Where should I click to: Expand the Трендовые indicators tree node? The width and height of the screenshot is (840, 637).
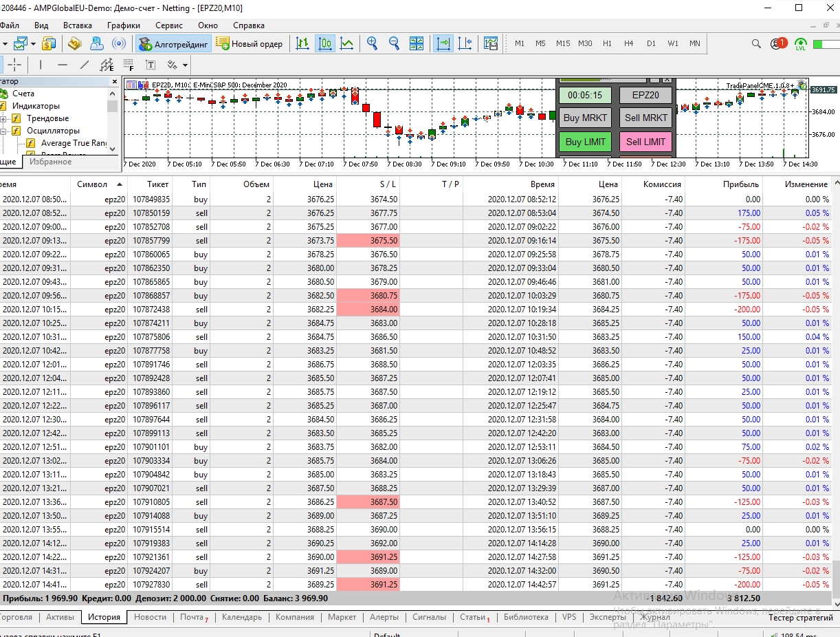tap(3, 118)
